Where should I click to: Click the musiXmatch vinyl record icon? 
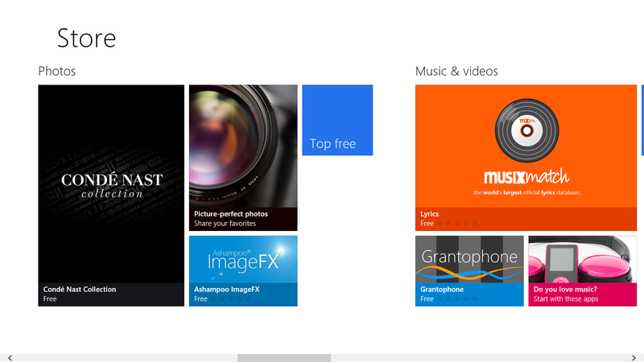click(x=526, y=130)
